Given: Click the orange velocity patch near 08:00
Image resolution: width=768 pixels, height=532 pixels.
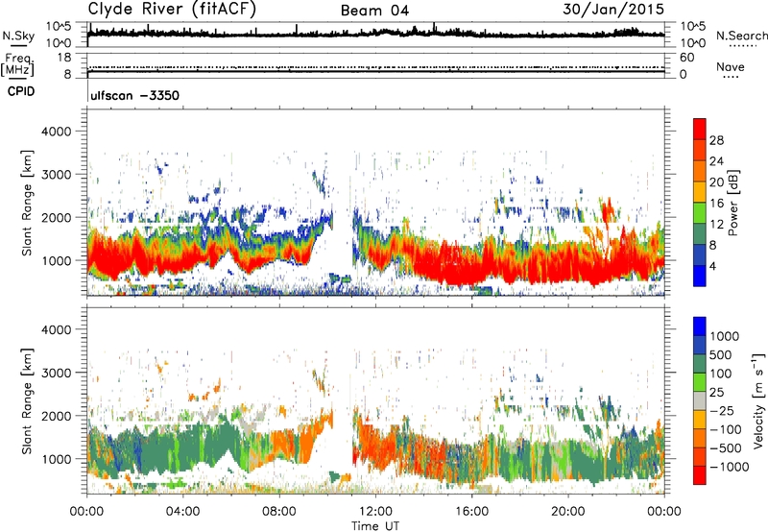Looking at the screenshot, I should 284,444.
